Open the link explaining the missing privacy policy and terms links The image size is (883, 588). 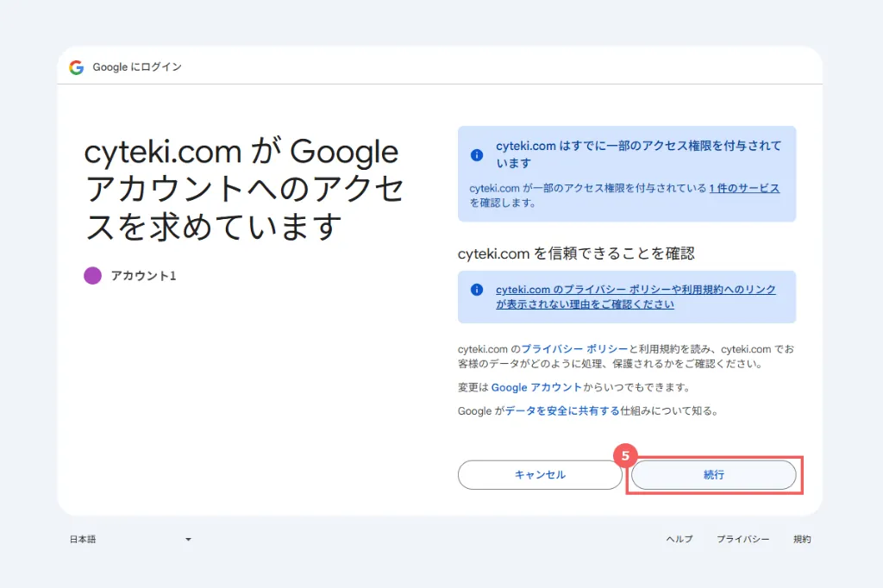[x=636, y=297]
